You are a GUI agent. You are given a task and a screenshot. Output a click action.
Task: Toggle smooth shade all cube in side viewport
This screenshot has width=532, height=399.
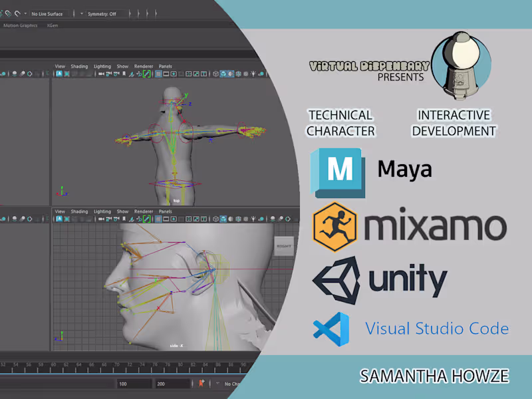(x=223, y=219)
